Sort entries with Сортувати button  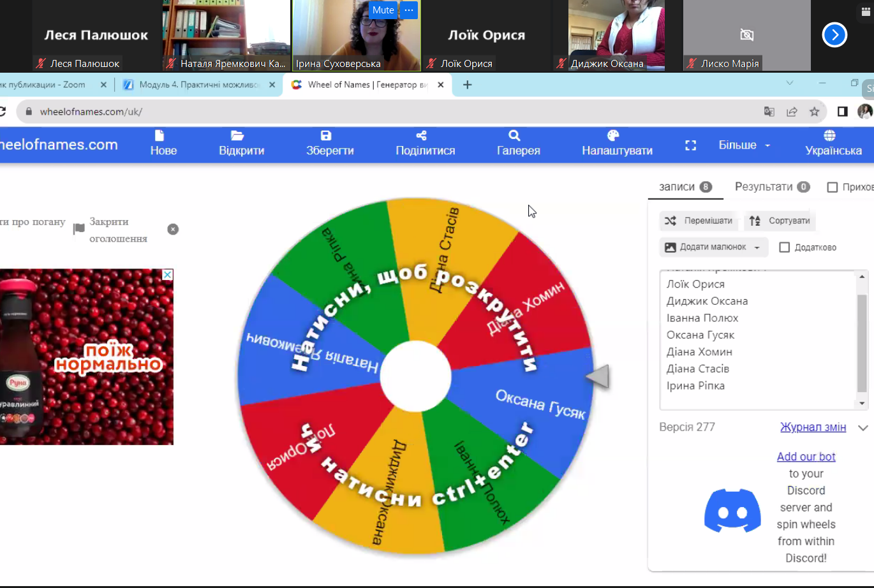coord(780,221)
